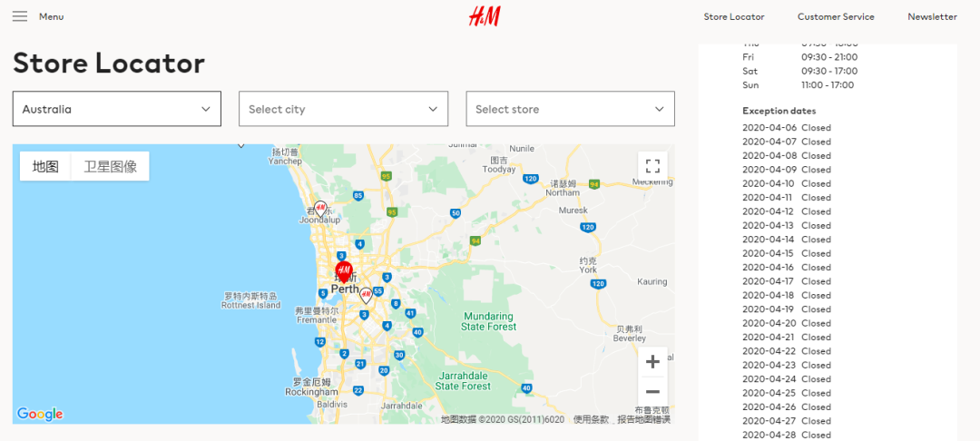Zoom out on the map
Image resolution: width=980 pixels, height=441 pixels.
click(652, 392)
